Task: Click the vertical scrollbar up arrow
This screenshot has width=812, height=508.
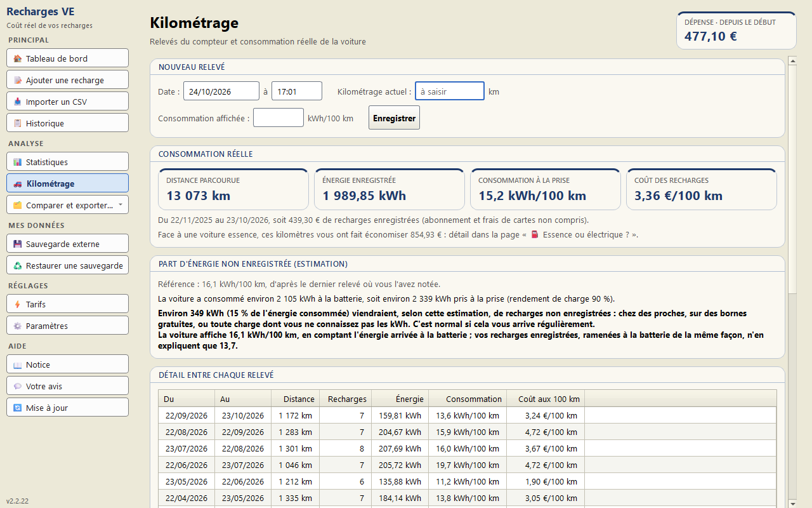Action: pos(792,61)
